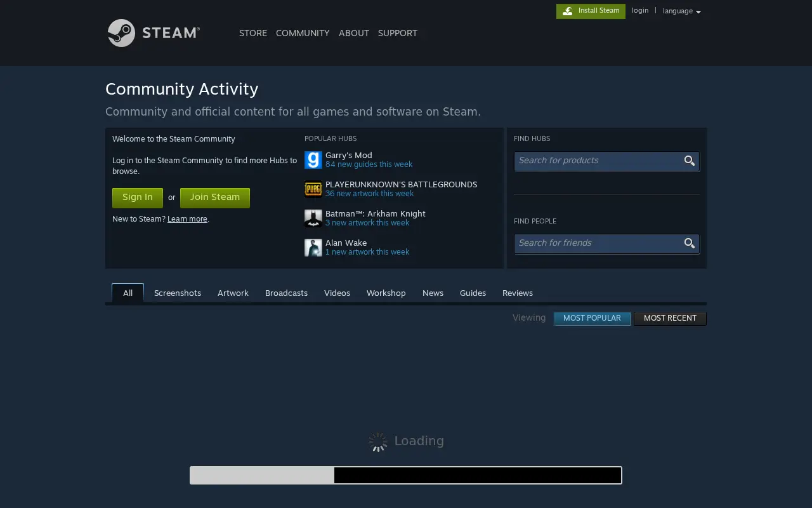
Task: Click the friends search magnifier icon
Action: [690, 243]
